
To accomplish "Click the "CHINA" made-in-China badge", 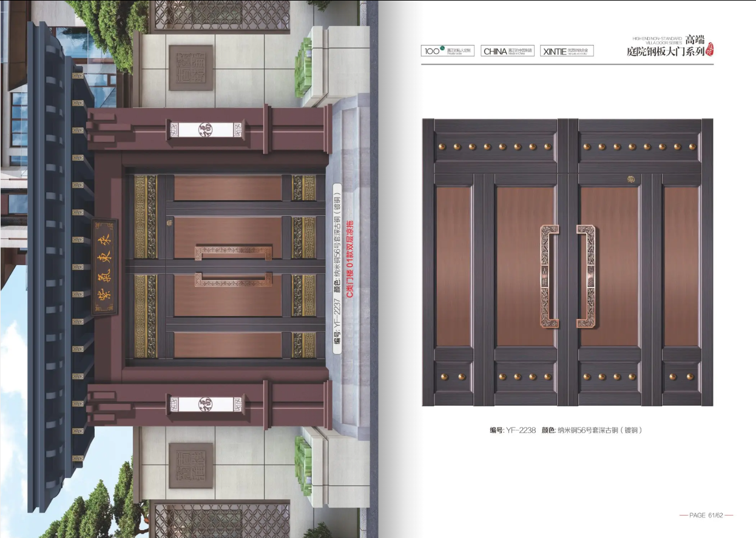I will tap(507, 51).
